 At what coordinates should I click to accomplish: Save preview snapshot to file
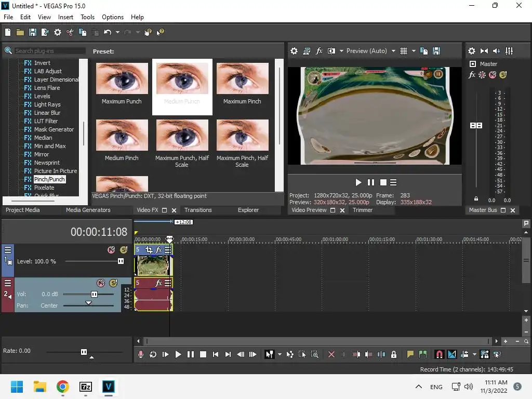[x=436, y=51]
